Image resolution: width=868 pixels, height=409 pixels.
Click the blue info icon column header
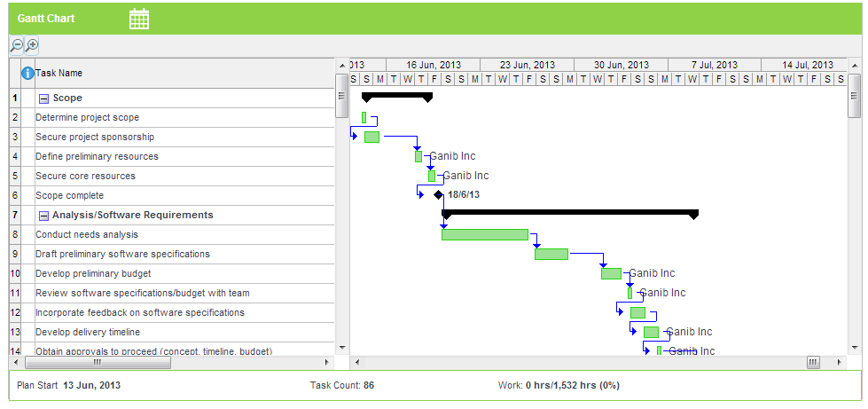pos(27,73)
